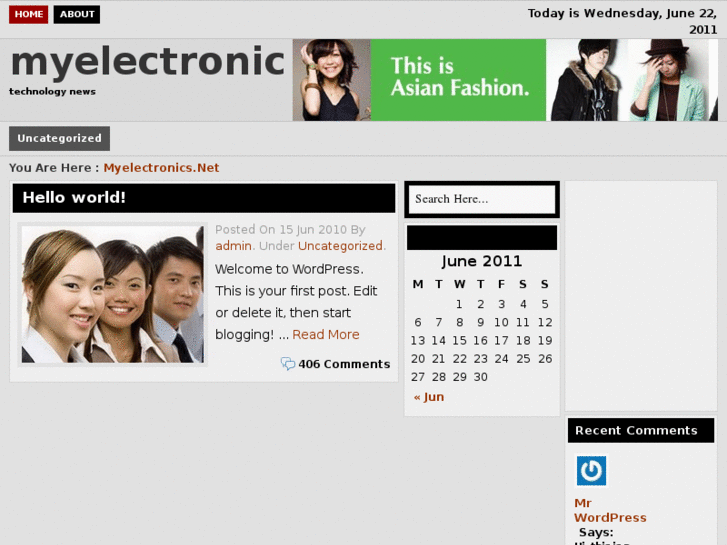Open the HOME navigation tab
This screenshot has width=727, height=545.
(28, 14)
